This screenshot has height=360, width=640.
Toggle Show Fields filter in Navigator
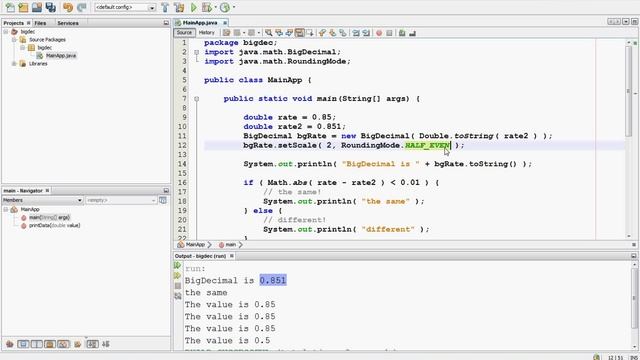point(23,344)
